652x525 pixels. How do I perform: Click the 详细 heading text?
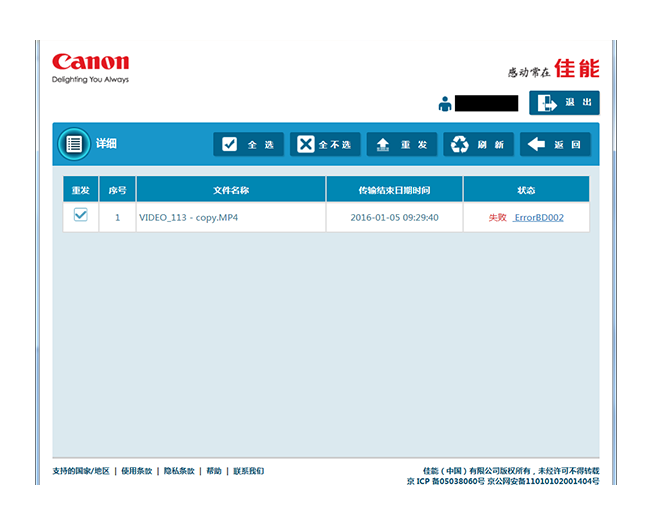click(106, 144)
